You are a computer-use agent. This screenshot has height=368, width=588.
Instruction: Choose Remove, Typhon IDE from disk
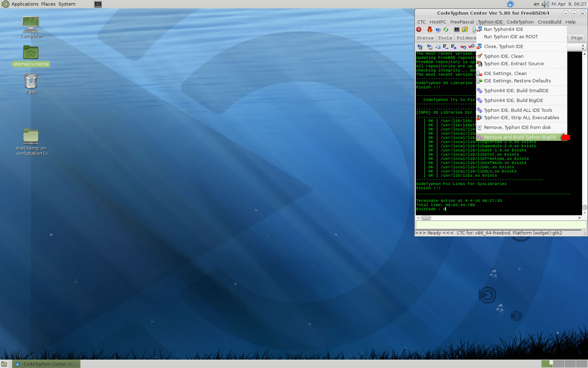[521, 128]
